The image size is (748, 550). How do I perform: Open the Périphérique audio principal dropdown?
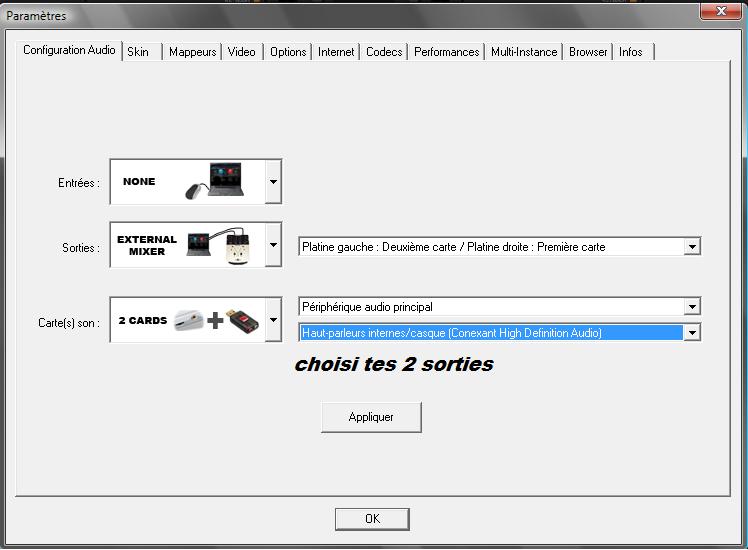tap(692, 307)
